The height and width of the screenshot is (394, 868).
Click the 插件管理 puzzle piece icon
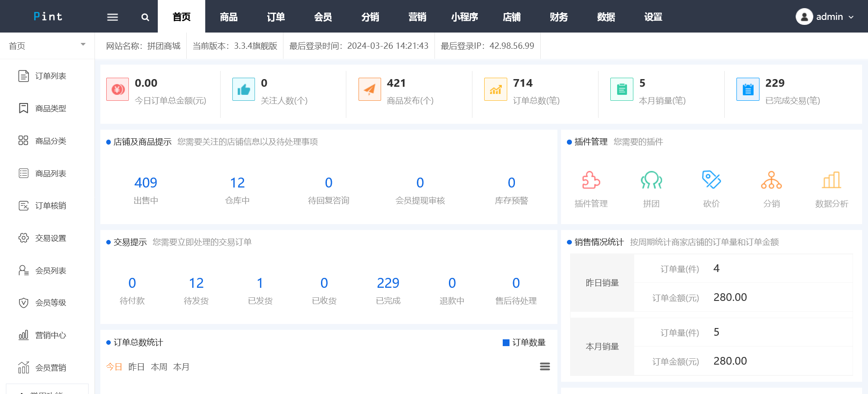point(591,180)
